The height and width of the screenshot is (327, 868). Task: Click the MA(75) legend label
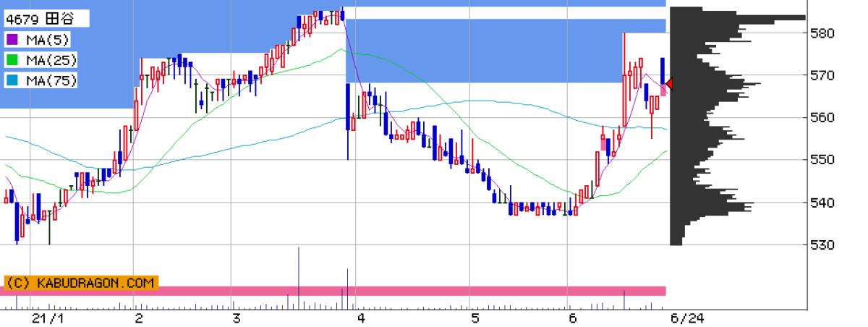tap(51, 81)
